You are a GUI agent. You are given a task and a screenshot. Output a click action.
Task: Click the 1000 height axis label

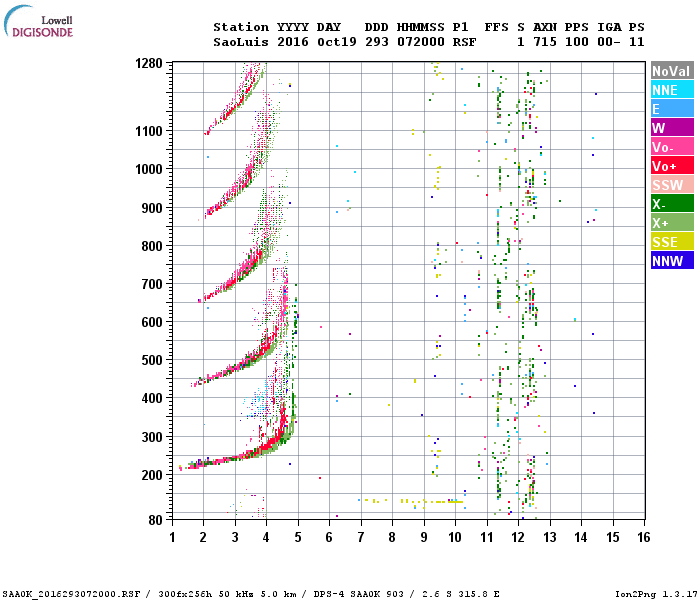[x=149, y=169]
